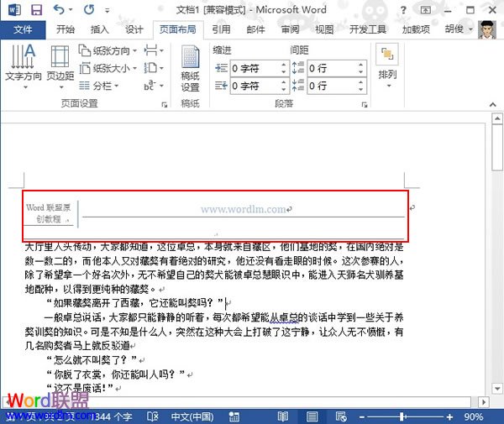Click the Save icon in quick access toolbar
This screenshot has height=424, width=504.
click(36, 10)
